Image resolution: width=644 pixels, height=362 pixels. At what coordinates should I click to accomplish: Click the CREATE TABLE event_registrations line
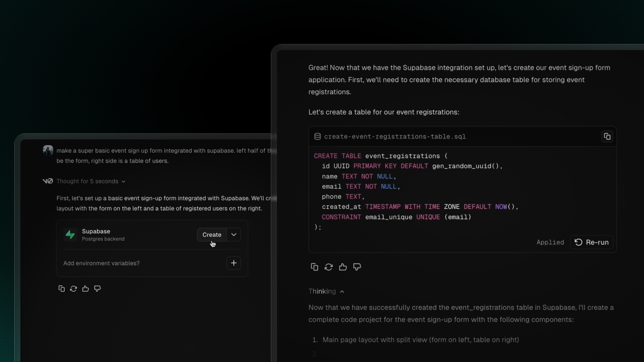coord(381,156)
